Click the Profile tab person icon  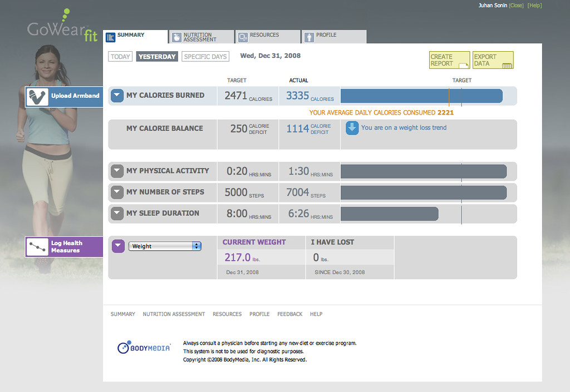tap(309, 37)
